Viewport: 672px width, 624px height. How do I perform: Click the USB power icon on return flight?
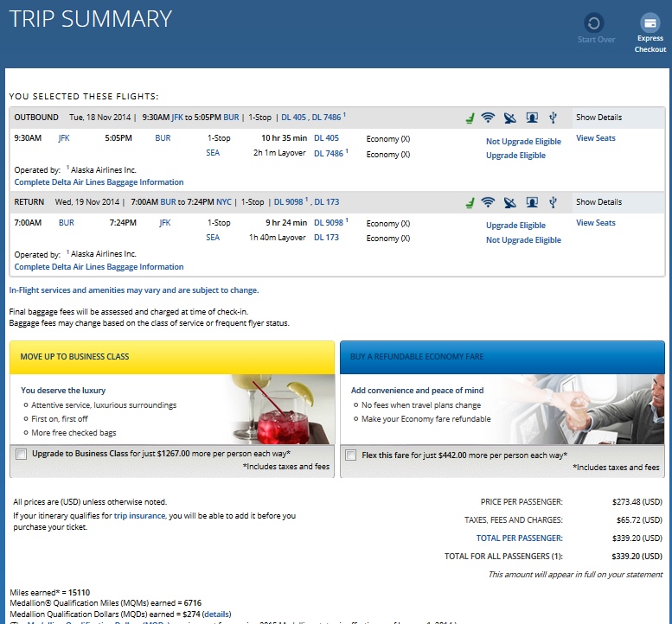(553, 202)
